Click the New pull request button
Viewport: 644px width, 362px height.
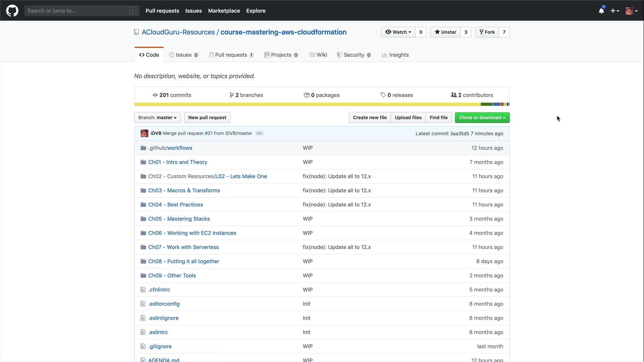207,118
